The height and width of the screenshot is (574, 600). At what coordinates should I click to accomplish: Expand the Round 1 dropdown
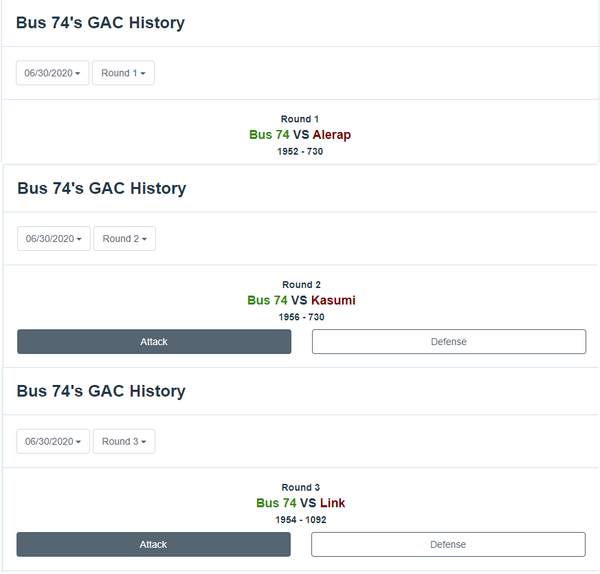[123, 73]
